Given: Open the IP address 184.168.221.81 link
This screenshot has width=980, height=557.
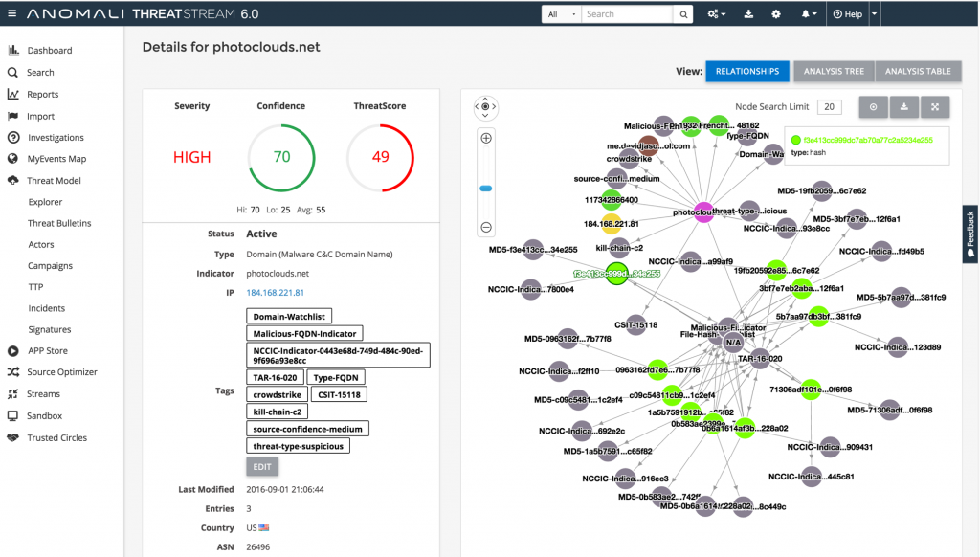Looking at the screenshot, I should click(276, 292).
